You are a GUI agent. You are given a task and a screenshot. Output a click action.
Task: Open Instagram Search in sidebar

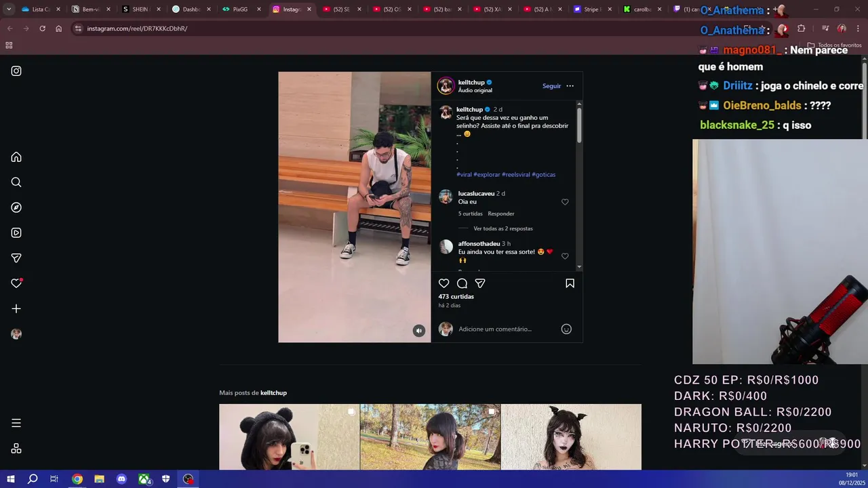16,182
